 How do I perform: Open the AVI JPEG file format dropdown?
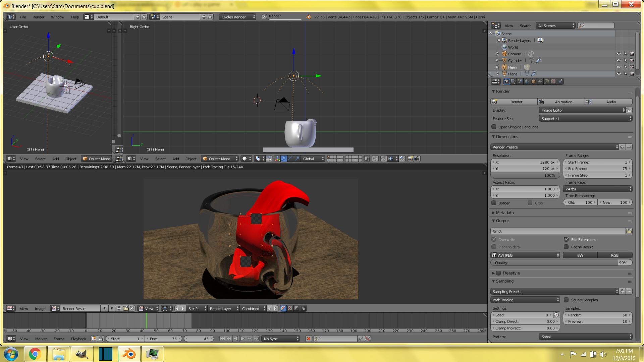pyautogui.click(x=525, y=255)
